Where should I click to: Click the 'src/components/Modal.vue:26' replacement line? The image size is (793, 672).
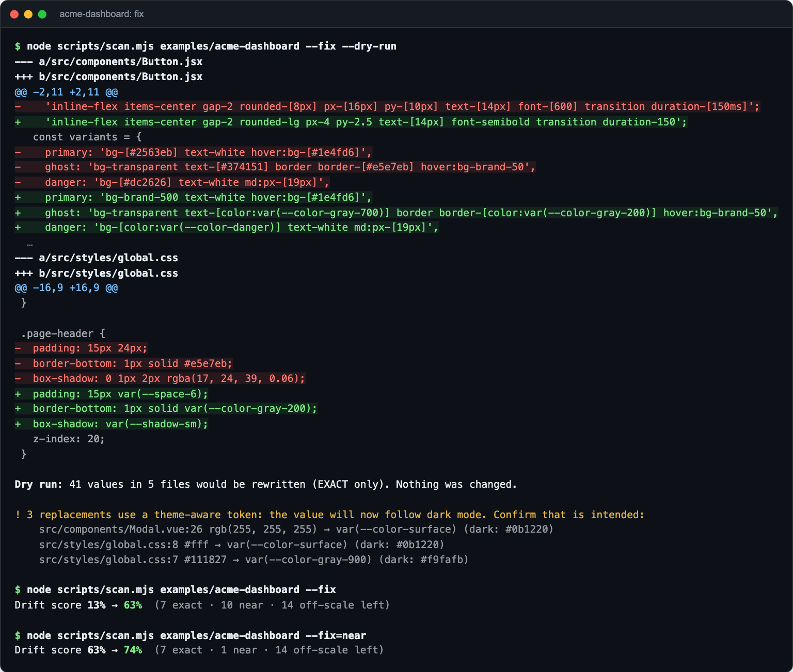click(296, 530)
